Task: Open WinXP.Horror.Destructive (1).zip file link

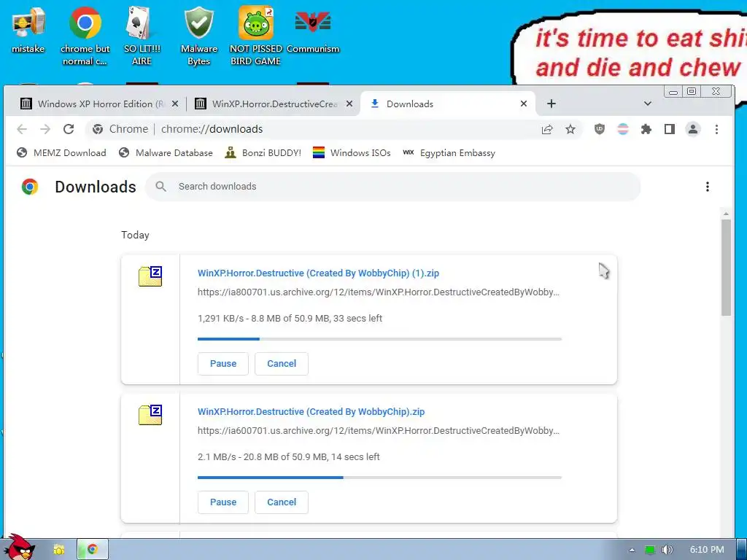Action: [318, 273]
